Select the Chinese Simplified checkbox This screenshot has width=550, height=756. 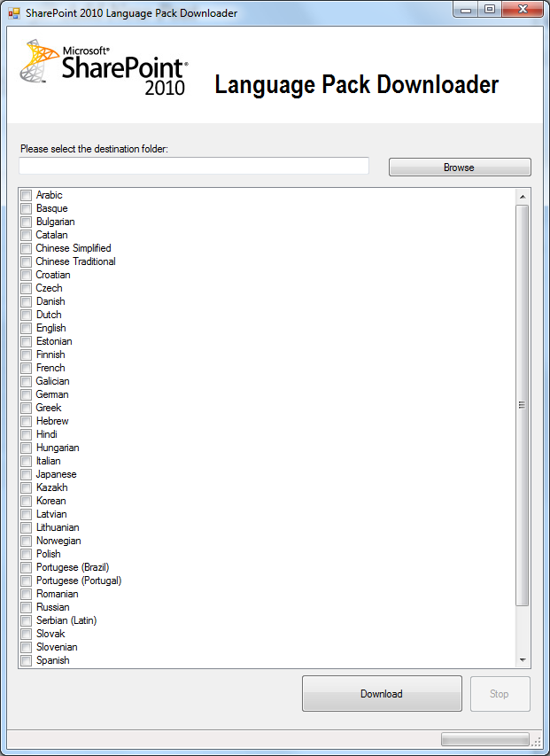tap(27, 248)
